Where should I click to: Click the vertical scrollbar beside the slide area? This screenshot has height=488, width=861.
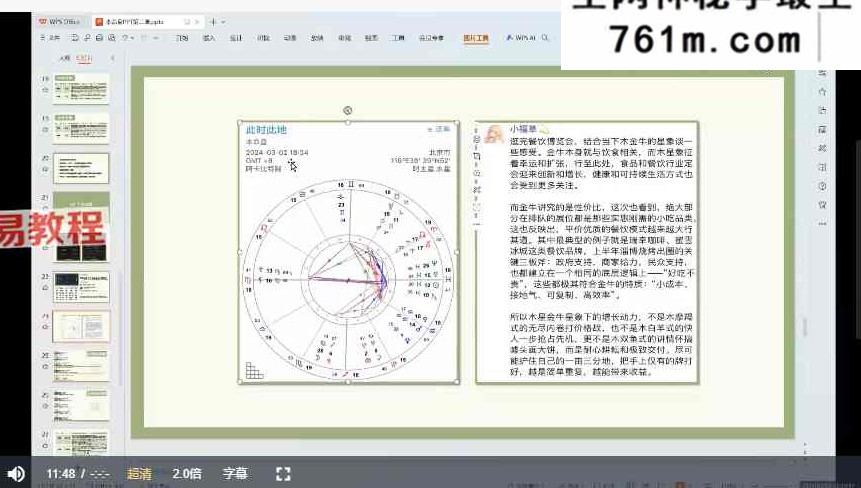pos(804,327)
